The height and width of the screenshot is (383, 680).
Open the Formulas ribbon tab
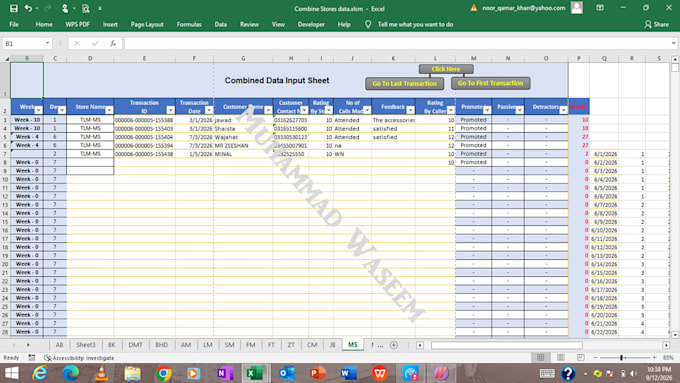click(189, 24)
